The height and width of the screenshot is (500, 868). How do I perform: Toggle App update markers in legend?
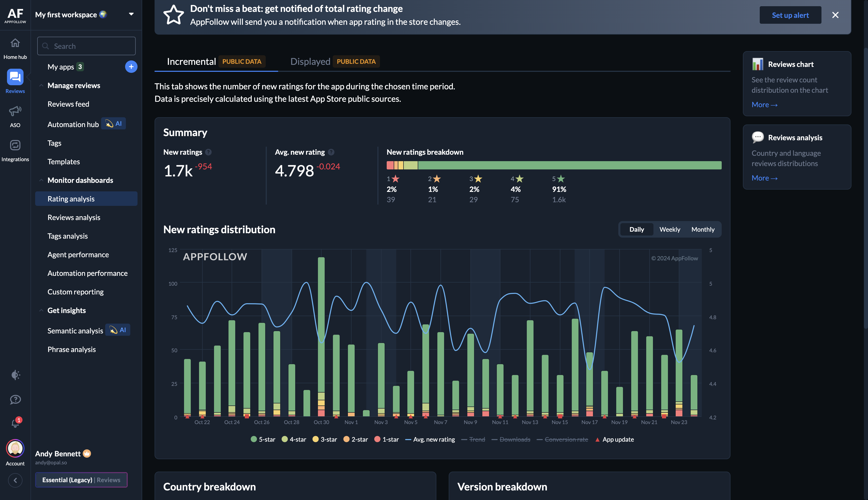pos(614,440)
